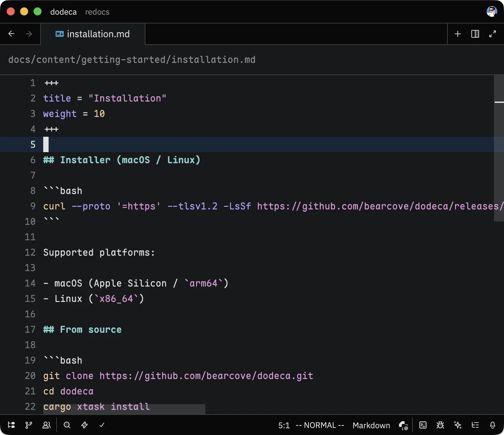This screenshot has width=504, height=435.
Task: Open the collaboration panel icon
Action: click(x=47, y=425)
